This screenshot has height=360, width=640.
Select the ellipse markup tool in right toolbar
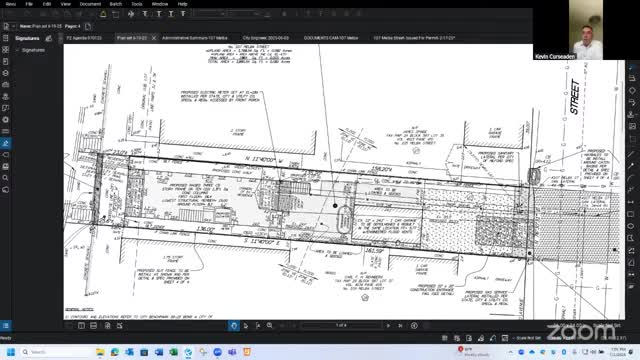[x=631, y=226]
